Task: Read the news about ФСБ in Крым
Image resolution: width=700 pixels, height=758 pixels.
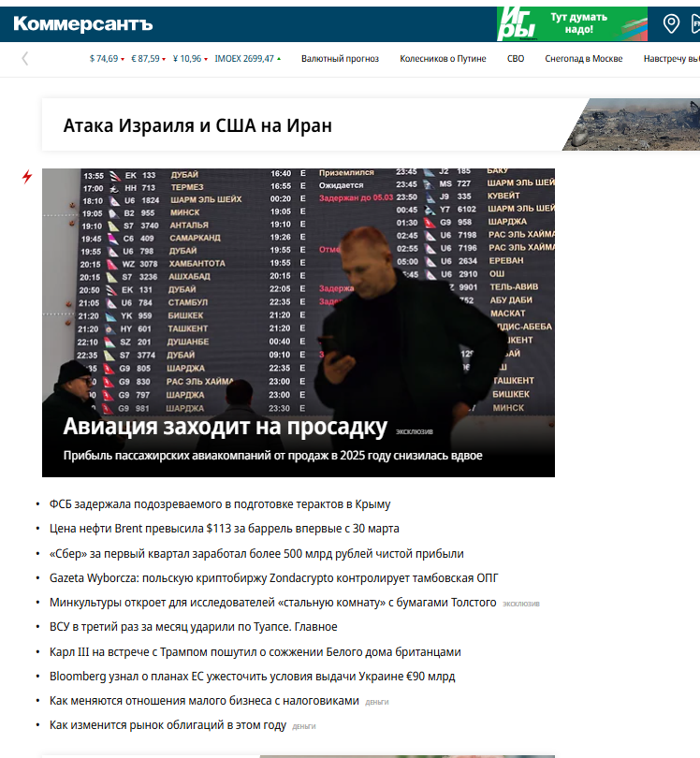Action: [x=220, y=503]
